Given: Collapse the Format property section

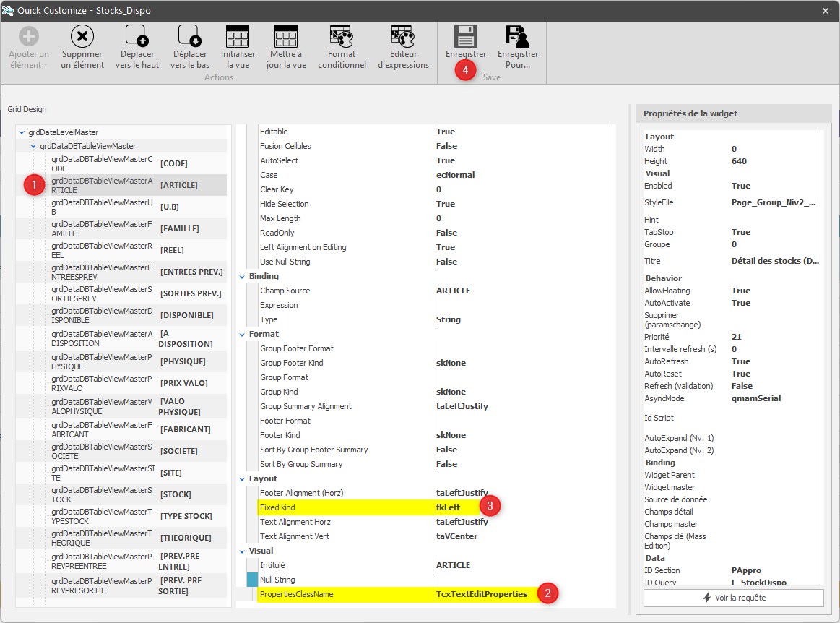Looking at the screenshot, I should (x=242, y=334).
